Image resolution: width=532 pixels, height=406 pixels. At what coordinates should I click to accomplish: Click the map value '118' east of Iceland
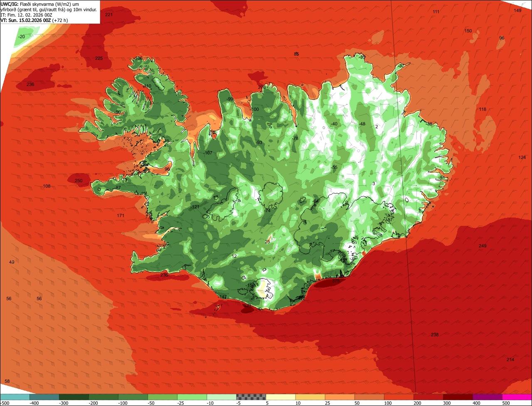pyautogui.click(x=482, y=110)
